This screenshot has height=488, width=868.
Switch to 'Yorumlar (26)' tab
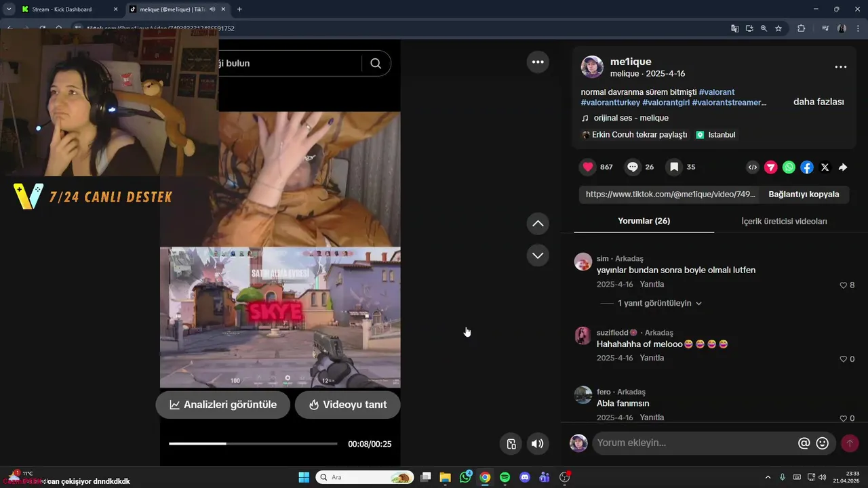(x=644, y=221)
